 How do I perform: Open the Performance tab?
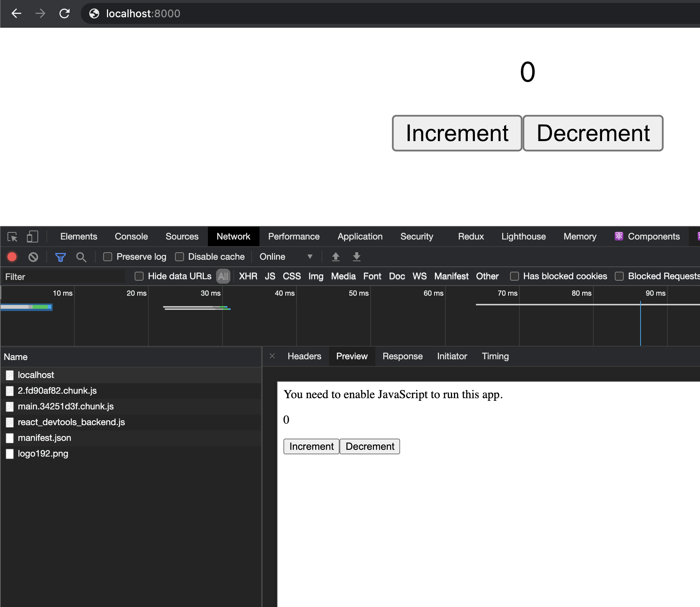coord(294,237)
